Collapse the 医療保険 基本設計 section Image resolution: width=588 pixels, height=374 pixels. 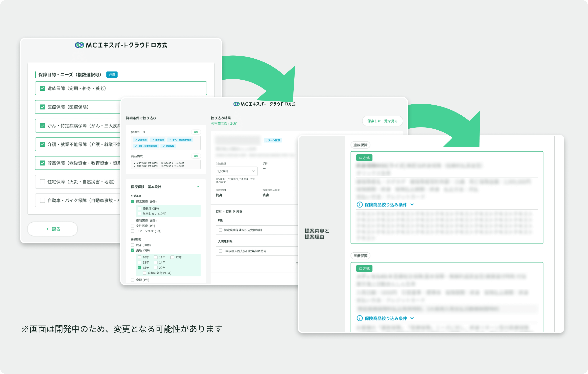tap(198, 187)
